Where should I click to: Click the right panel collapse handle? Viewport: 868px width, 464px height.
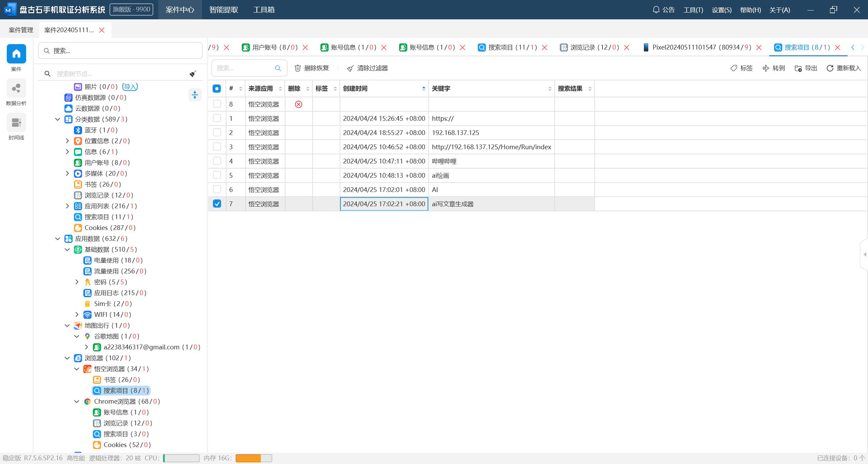click(x=864, y=254)
